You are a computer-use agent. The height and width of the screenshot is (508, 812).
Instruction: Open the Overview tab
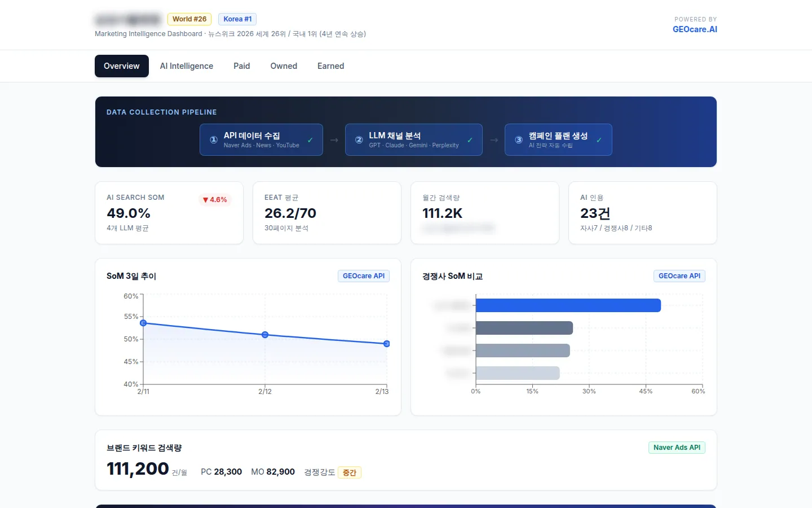pos(122,66)
